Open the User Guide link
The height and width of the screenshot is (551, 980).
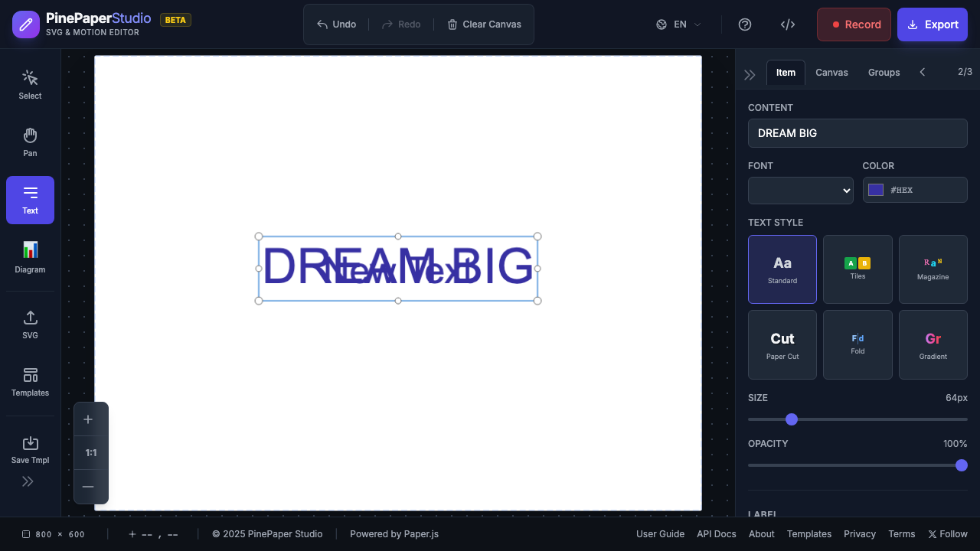(660, 533)
